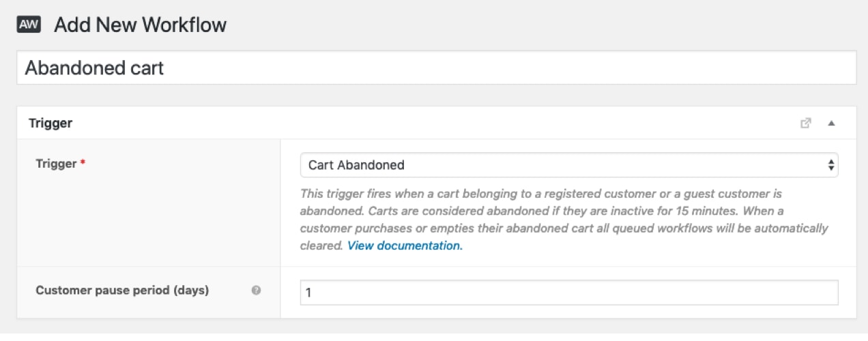Click empty middle of Trigger header bar
Image resolution: width=868 pixels, height=341 pixels.
tap(437, 123)
